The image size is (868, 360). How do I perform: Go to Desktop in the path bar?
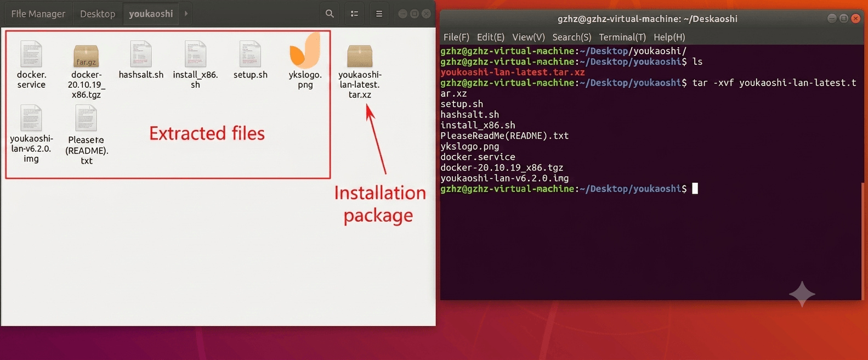click(x=98, y=14)
